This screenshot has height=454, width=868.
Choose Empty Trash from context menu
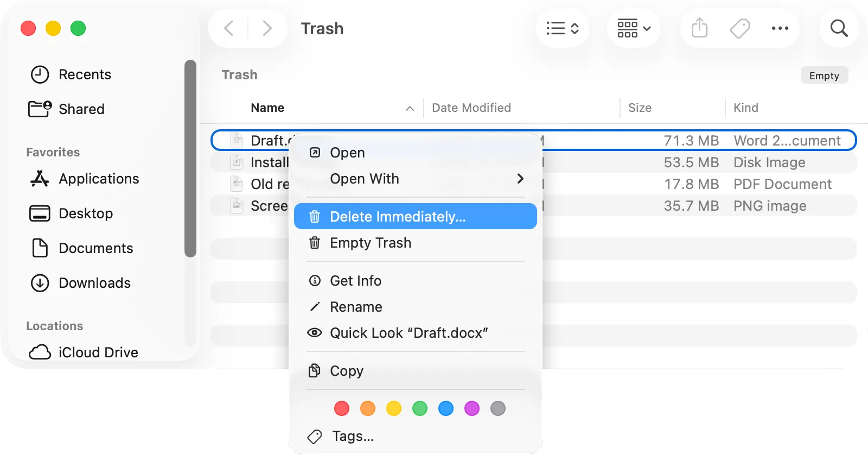[416, 243]
